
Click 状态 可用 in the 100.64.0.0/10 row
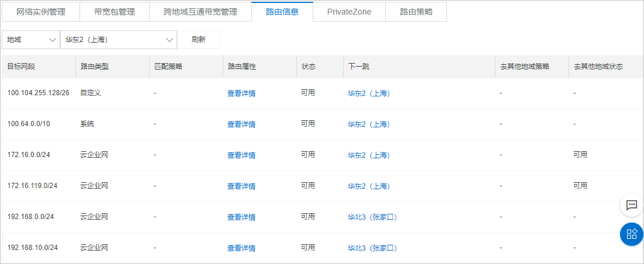pyautogui.click(x=308, y=124)
